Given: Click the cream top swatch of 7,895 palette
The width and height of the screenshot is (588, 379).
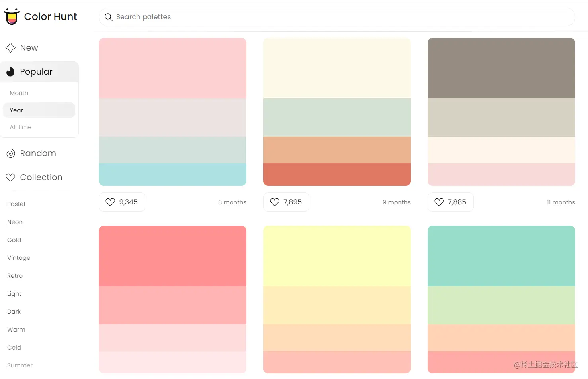Looking at the screenshot, I should (337, 68).
